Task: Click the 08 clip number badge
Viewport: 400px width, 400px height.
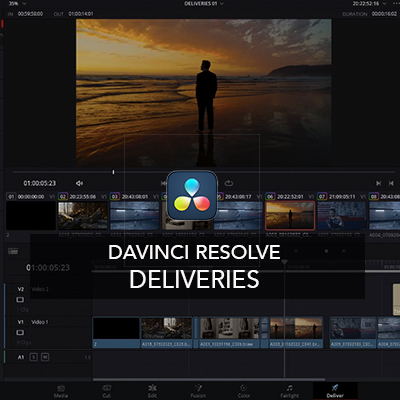Action: click(374, 197)
